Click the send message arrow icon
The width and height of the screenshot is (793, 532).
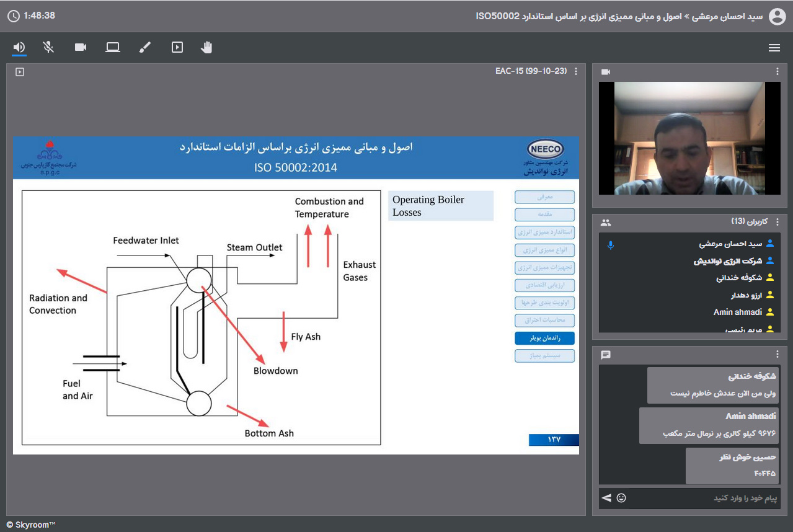pos(606,498)
